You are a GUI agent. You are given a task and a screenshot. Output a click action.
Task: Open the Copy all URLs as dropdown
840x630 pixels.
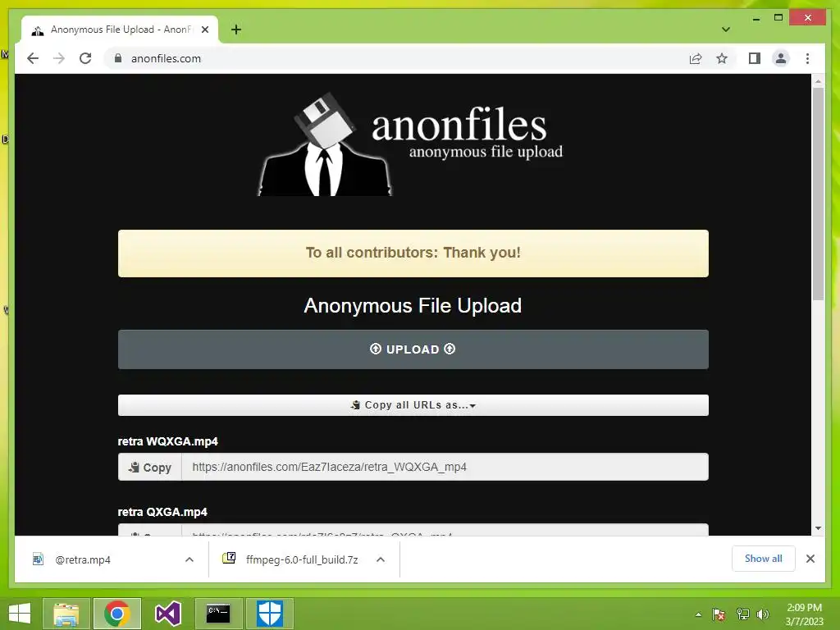(x=413, y=405)
